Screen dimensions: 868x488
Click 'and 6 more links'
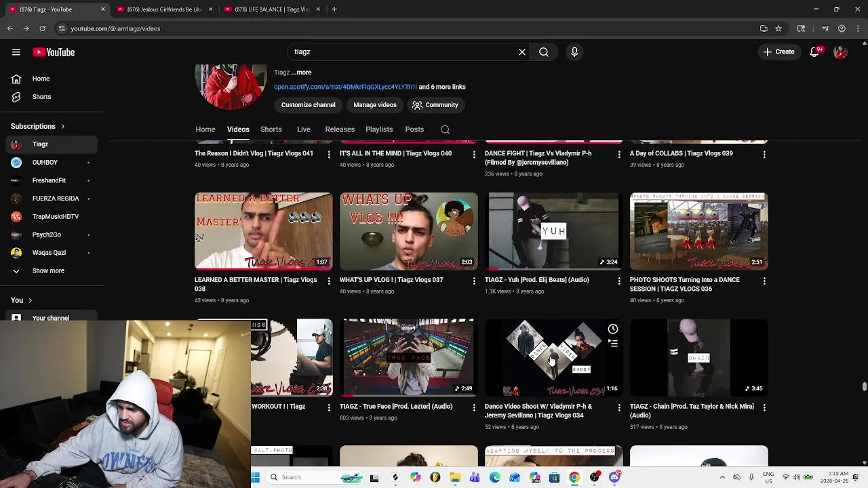442,87
